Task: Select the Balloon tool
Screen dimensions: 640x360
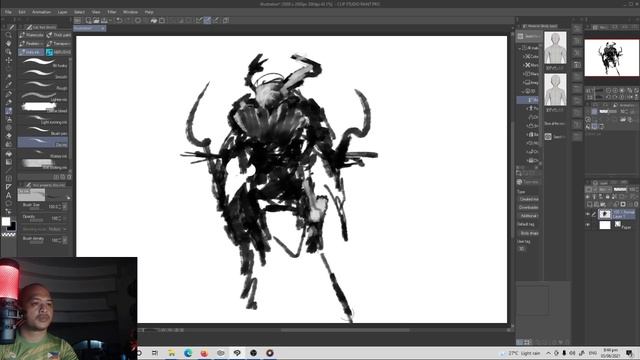Action: [x=9, y=203]
